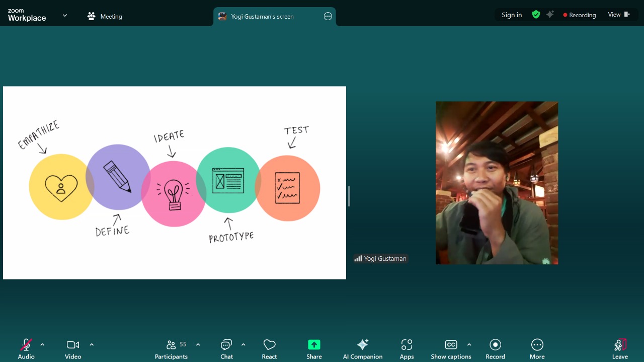Leave the meeting
644x362 pixels.
click(x=620, y=349)
